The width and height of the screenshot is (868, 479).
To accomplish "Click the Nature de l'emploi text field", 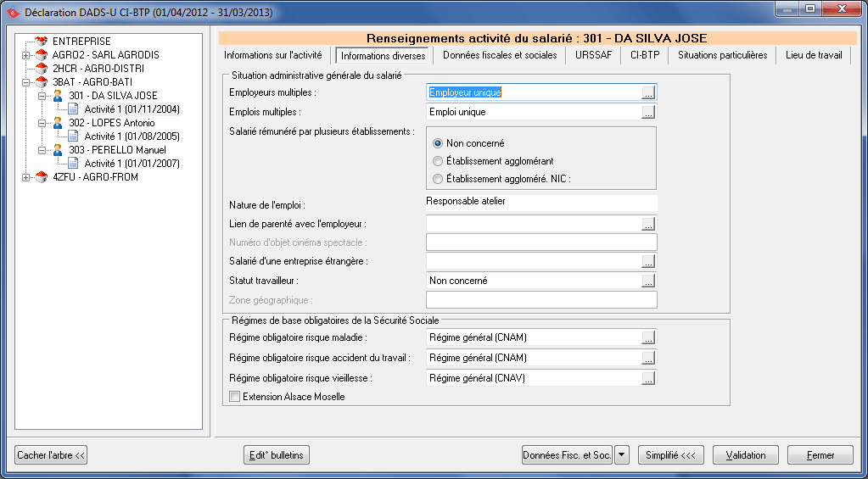I will (540, 202).
